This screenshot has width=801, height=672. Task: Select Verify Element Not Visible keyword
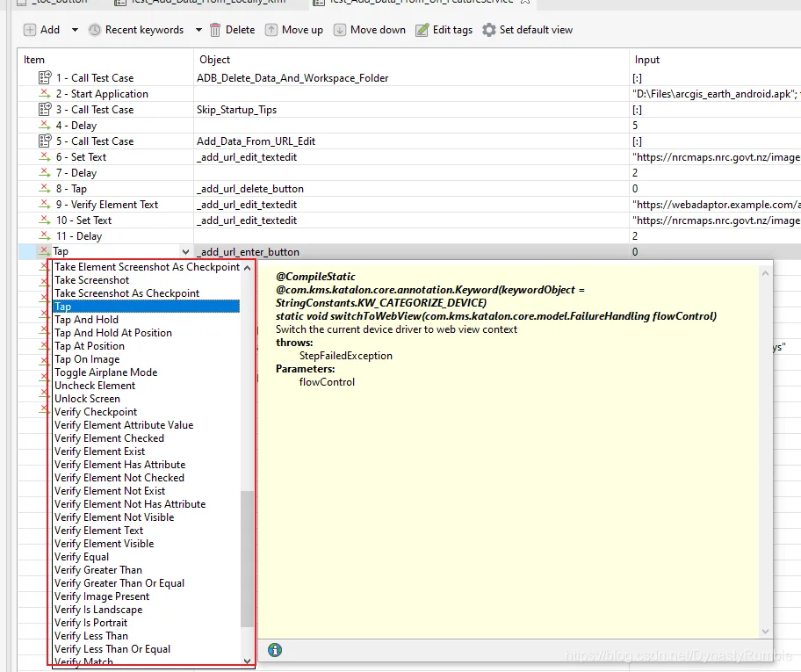coord(147,517)
